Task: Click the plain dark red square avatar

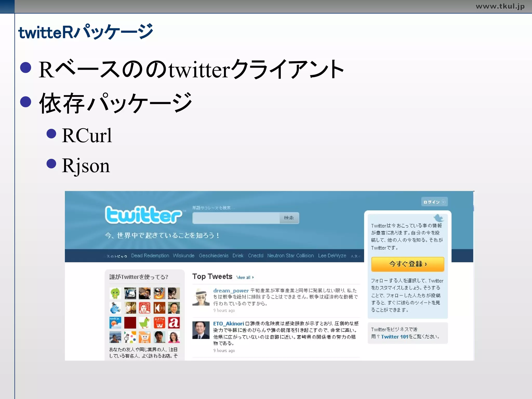Action: click(130, 323)
